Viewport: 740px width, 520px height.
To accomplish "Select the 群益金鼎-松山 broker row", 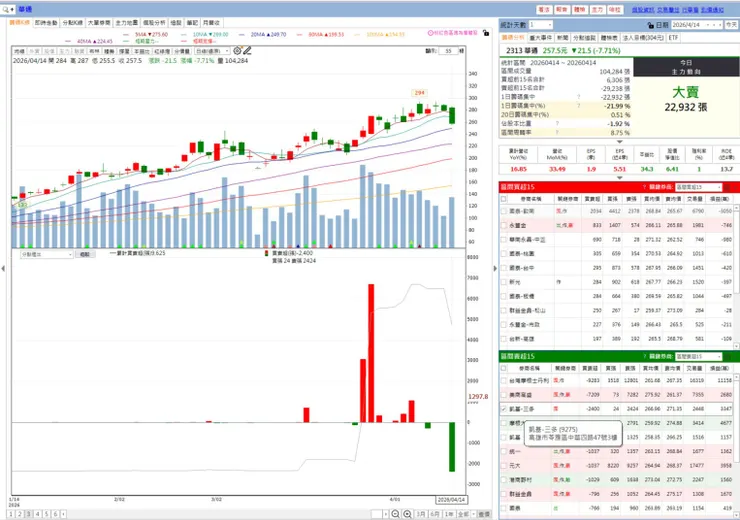I will (x=617, y=310).
